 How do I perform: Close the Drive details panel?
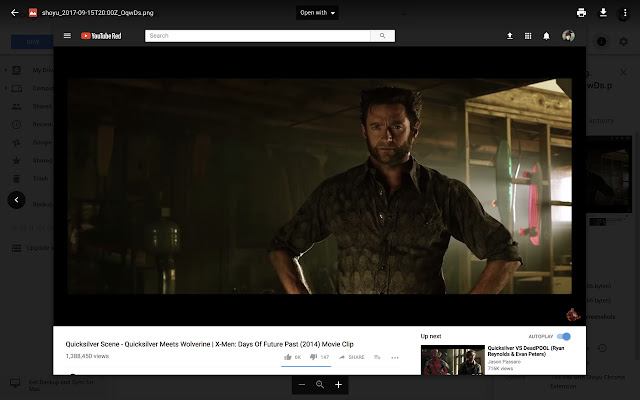pos(623,73)
